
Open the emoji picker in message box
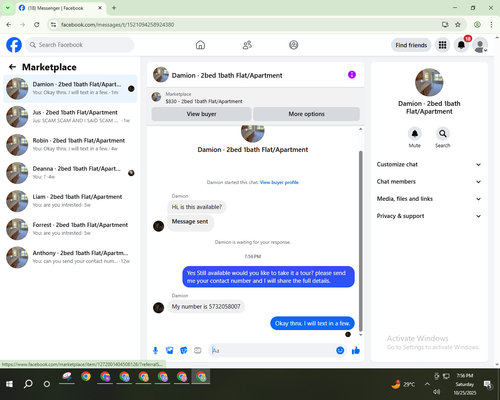coord(340,350)
